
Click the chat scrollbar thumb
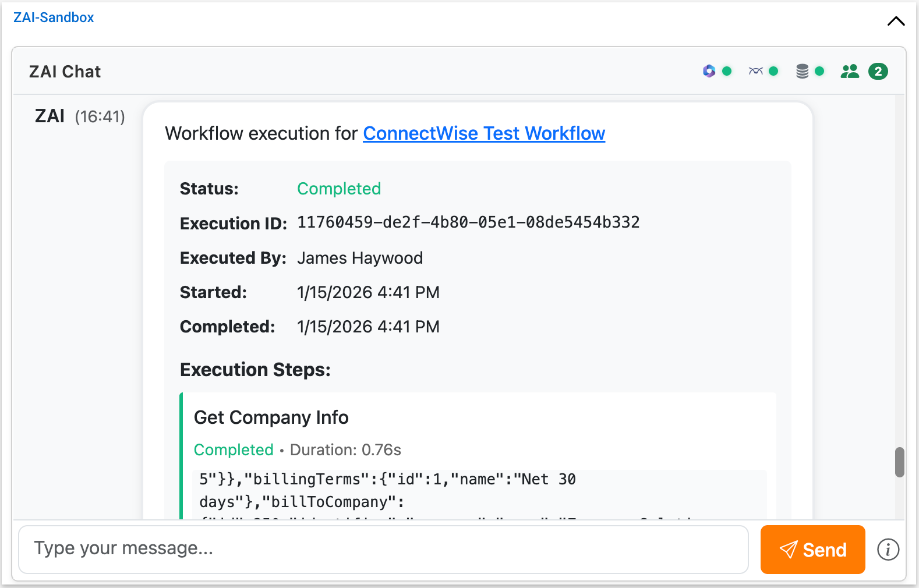[x=900, y=462]
